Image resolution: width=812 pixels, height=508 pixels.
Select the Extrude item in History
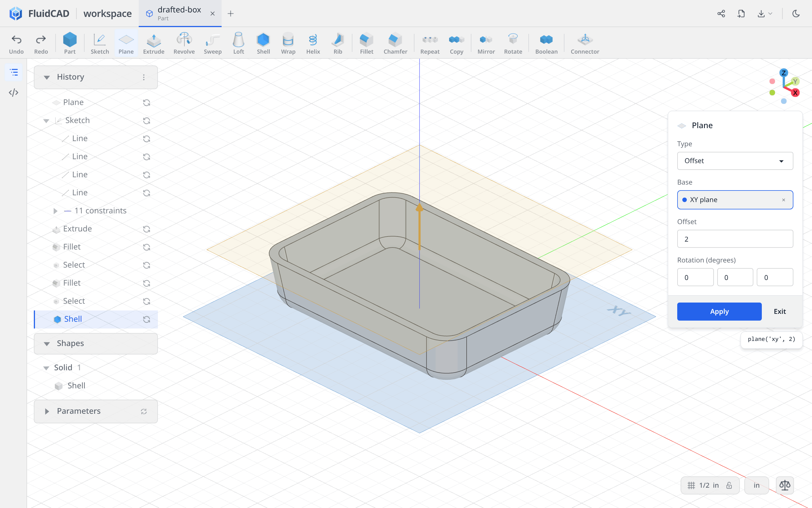(96, 229)
